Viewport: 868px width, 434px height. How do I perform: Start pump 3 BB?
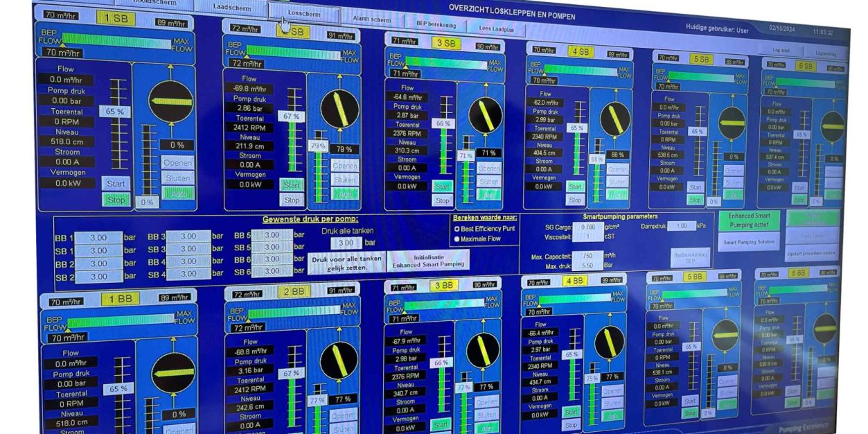[x=440, y=424]
